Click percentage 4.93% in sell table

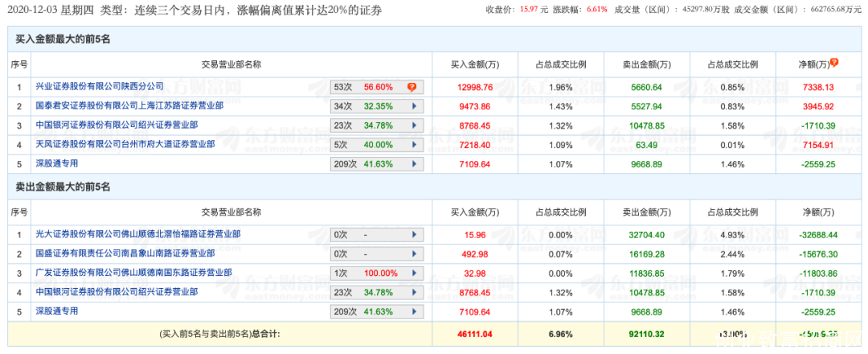[732, 235]
